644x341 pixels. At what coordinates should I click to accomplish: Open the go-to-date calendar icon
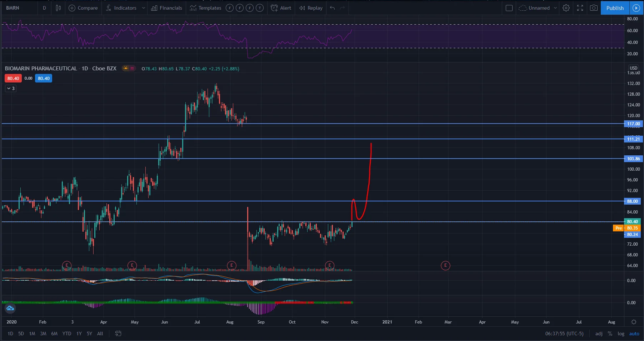[118, 334]
